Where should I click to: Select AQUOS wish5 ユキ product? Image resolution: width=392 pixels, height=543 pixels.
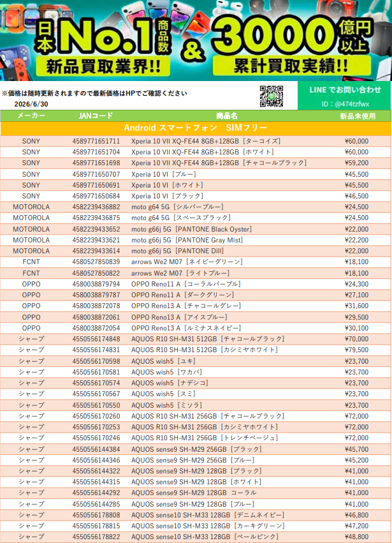[x=164, y=361]
